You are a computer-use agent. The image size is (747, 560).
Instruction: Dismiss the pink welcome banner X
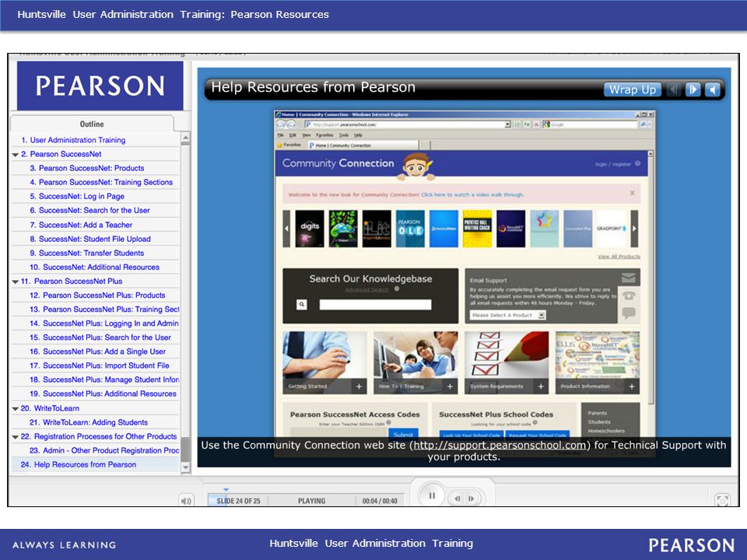632,194
